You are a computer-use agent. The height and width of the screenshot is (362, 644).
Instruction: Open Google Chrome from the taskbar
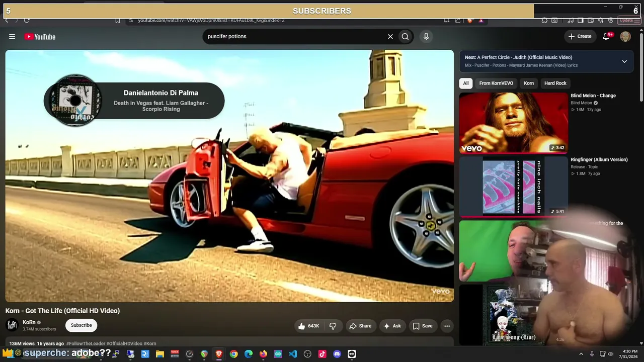[233, 354]
